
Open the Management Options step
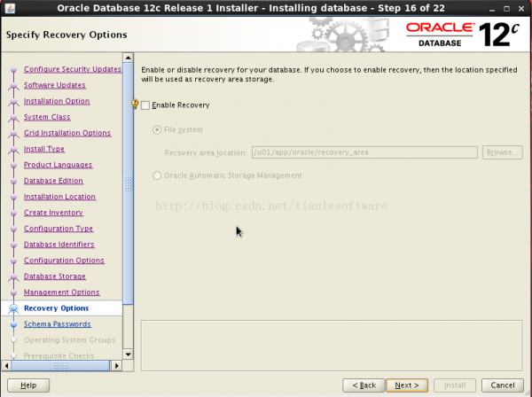tap(62, 292)
